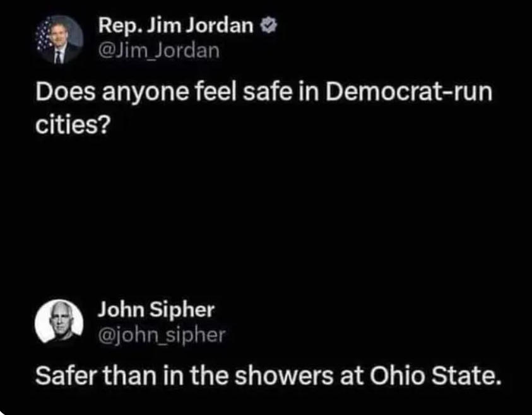This screenshot has height=415, width=532.
Task: Click the "John Sipher" display name
Action: pyautogui.click(x=156, y=310)
